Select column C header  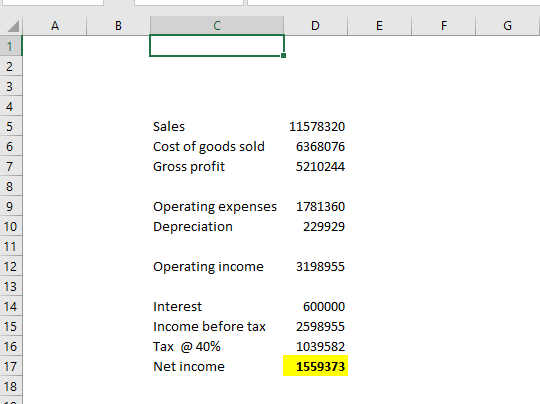[217, 26]
